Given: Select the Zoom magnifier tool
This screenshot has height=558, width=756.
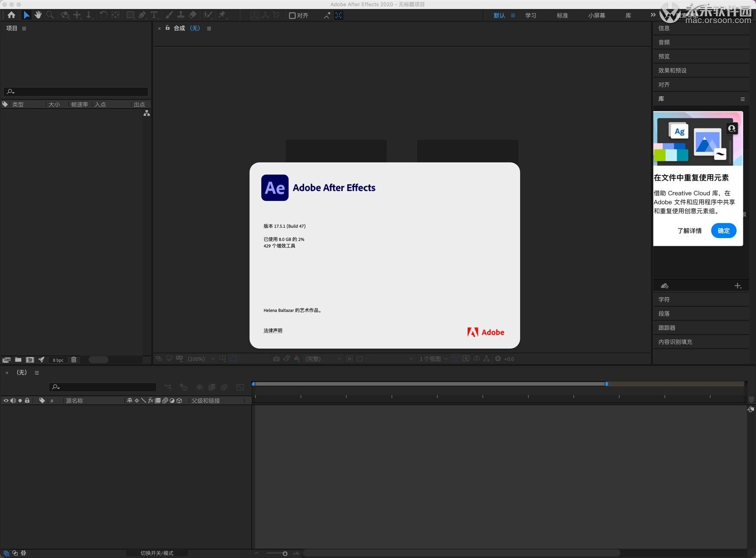Looking at the screenshot, I should tap(50, 15).
